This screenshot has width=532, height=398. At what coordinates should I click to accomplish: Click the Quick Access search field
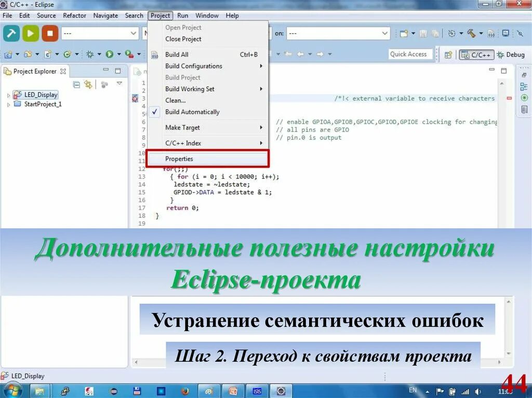click(x=410, y=54)
